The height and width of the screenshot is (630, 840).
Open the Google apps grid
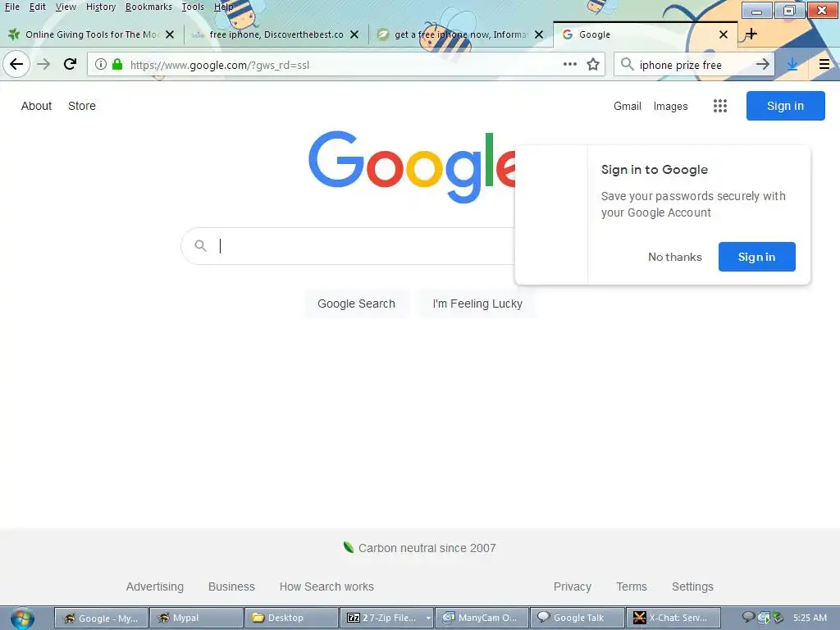720,106
